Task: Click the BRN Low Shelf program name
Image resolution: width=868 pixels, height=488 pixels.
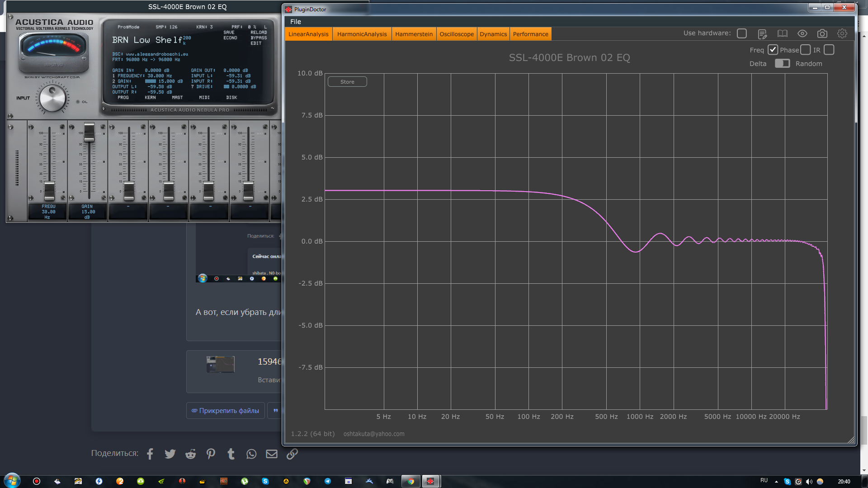Action: point(147,40)
